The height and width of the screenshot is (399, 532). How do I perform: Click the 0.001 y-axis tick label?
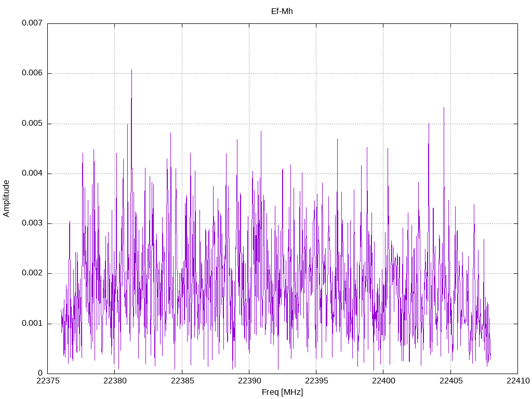point(32,324)
